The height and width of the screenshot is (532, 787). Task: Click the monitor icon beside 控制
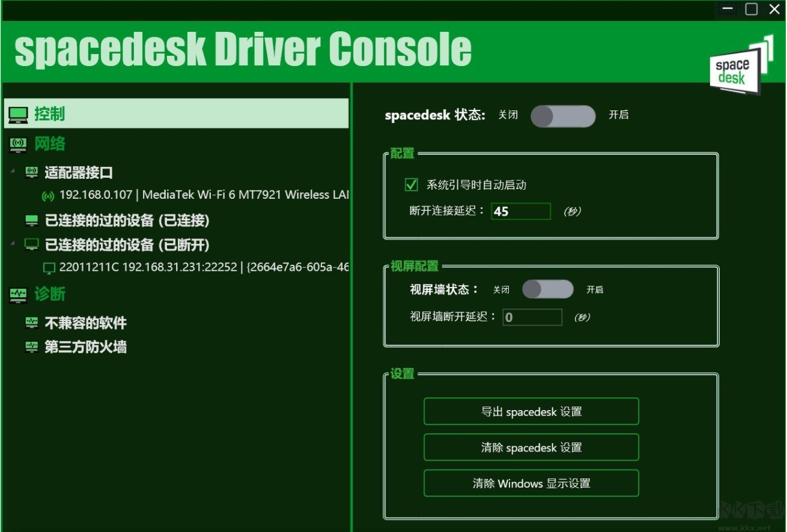19,114
